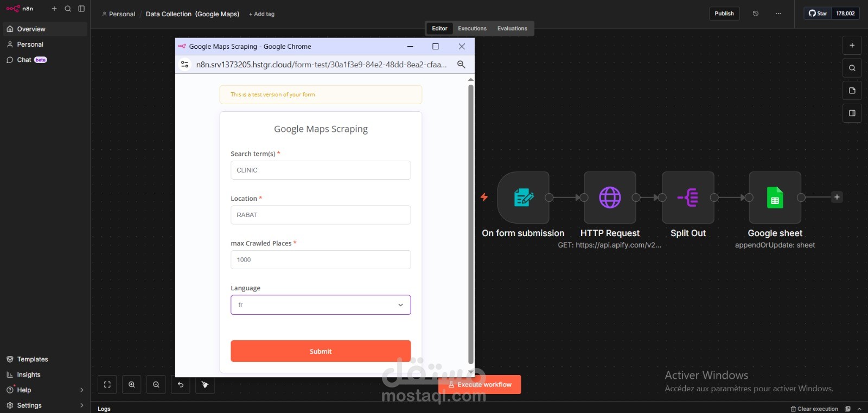Click scrollbar up arrow in form window
The image size is (868, 413).
[x=471, y=79]
